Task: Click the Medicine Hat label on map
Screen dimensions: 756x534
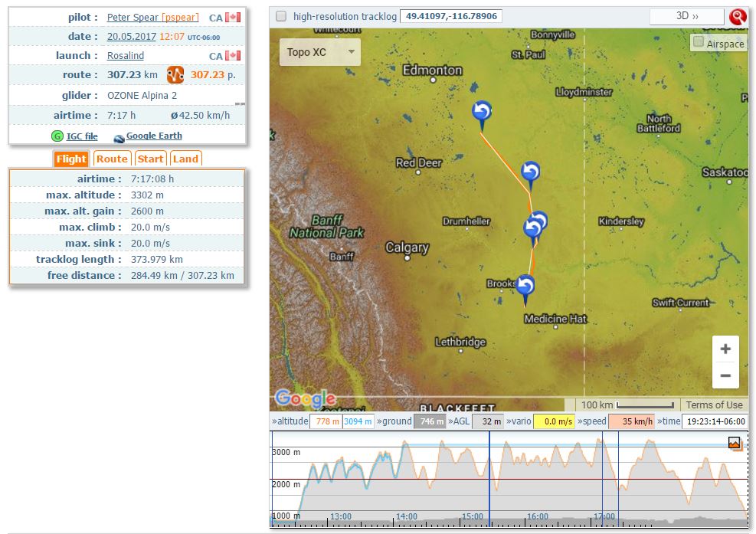Action: tap(555, 319)
